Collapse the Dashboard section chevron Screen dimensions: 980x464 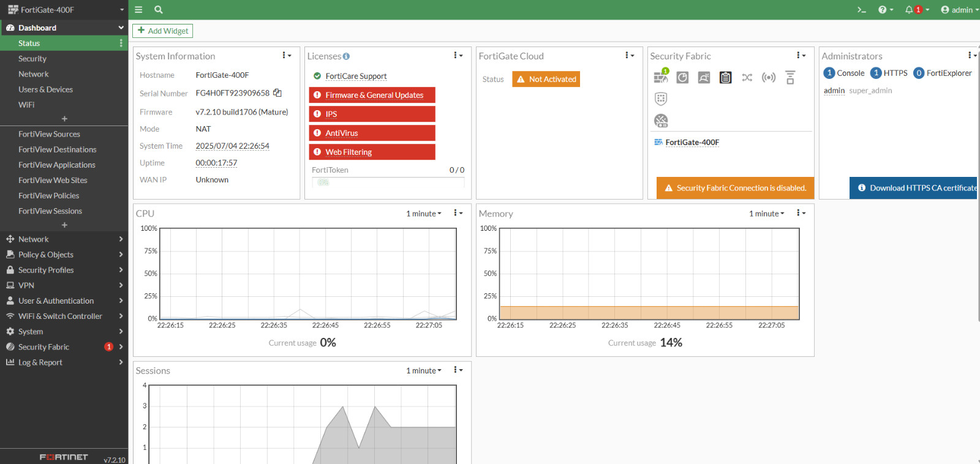[x=121, y=28]
